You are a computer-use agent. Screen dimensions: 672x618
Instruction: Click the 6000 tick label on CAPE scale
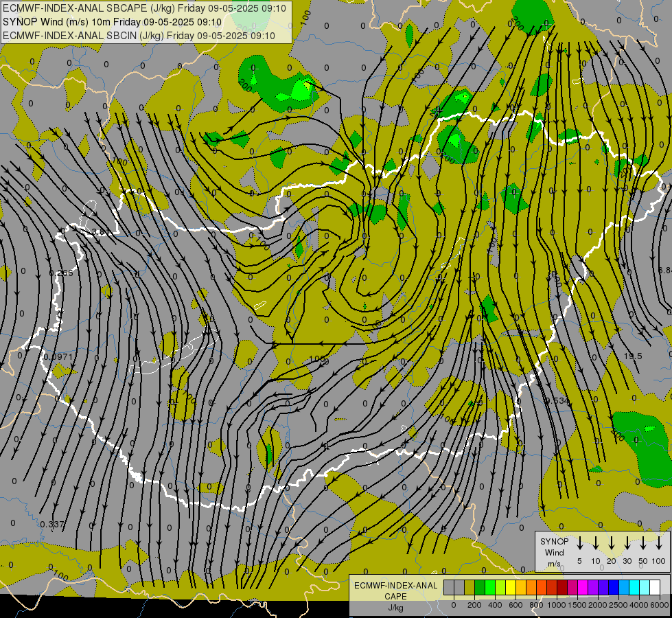[660, 605]
